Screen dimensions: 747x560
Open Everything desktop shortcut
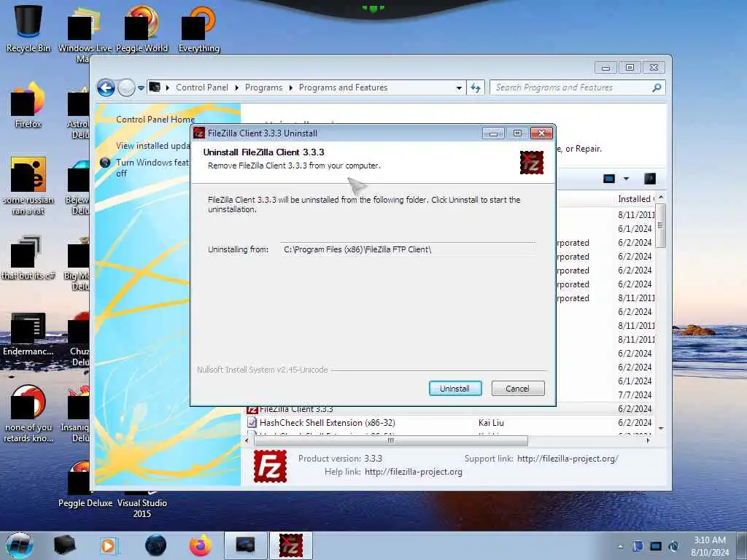tap(198, 28)
